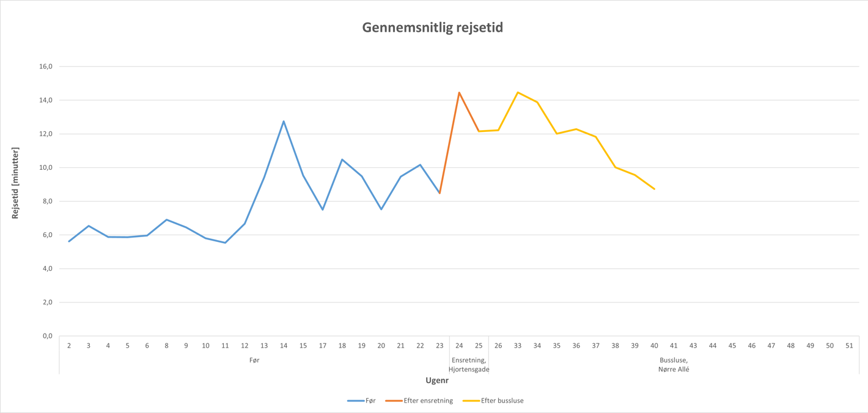The image size is (868, 413).
Task: Click the yellow legend line swatch
Action: point(471,401)
